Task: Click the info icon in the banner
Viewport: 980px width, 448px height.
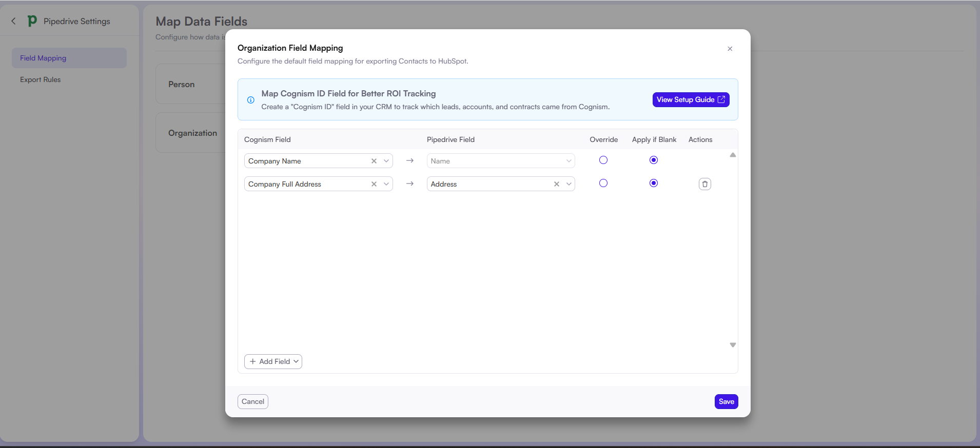Action: tap(251, 100)
